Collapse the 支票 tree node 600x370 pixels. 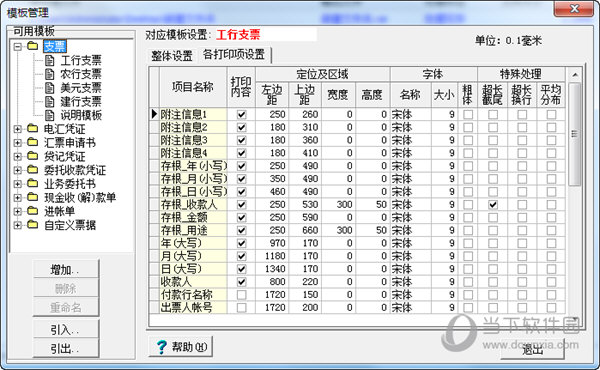coord(18,47)
